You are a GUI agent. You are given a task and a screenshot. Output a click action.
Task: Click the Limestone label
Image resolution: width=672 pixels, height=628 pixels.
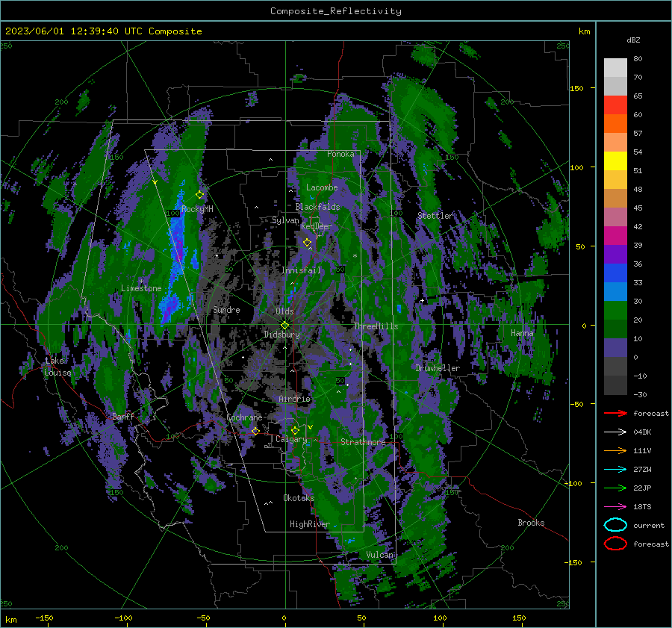[x=141, y=288]
